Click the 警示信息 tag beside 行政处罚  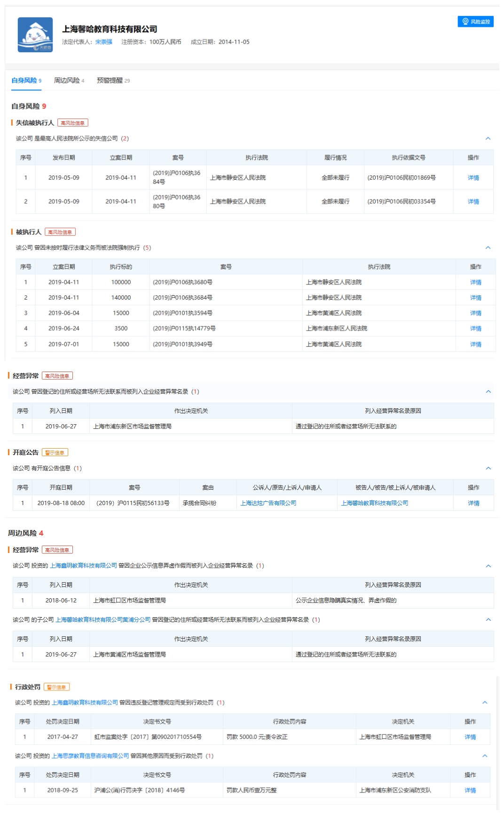pos(56,687)
